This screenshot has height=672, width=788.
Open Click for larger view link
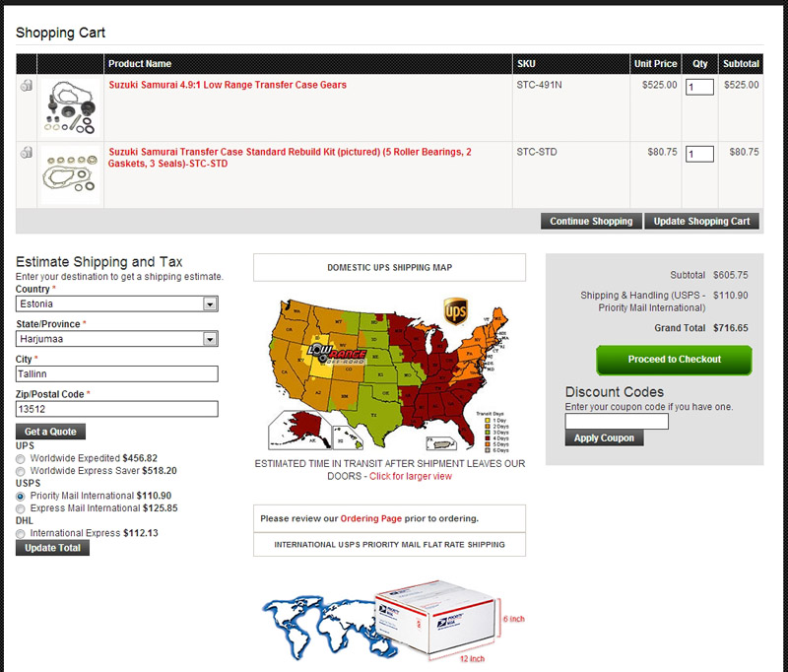[x=410, y=477]
